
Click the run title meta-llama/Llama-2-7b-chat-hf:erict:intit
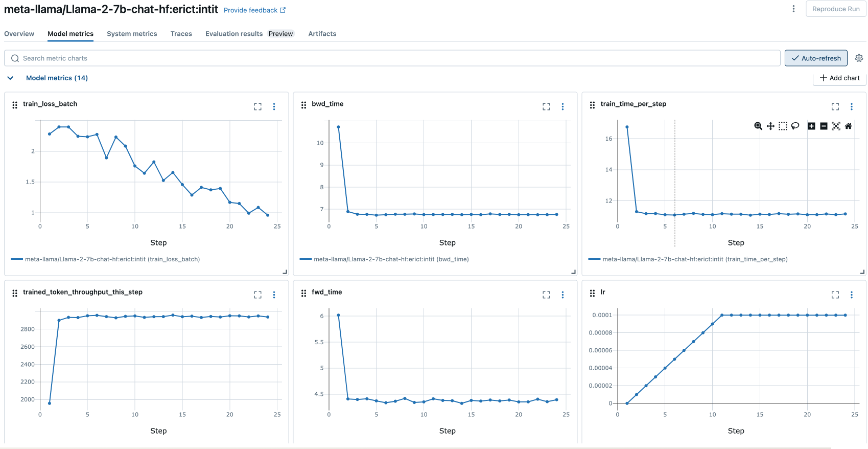[x=111, y=9]
